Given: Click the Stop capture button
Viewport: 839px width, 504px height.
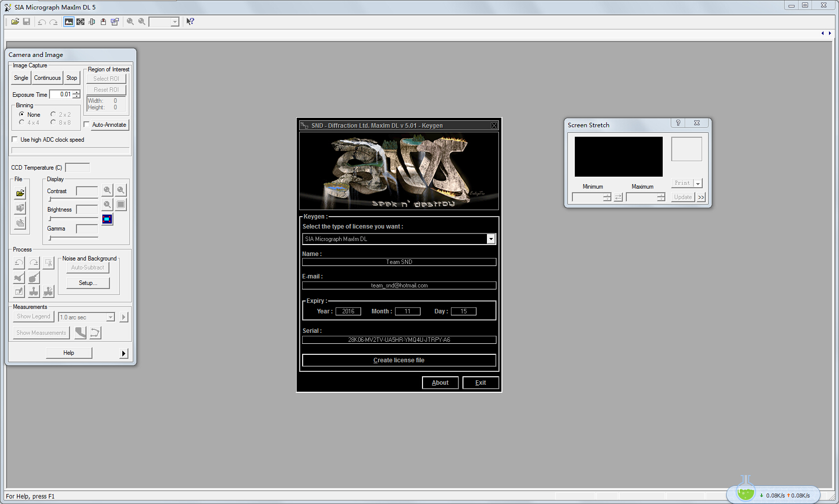Looking at the screenshot, I should point(72,78).
